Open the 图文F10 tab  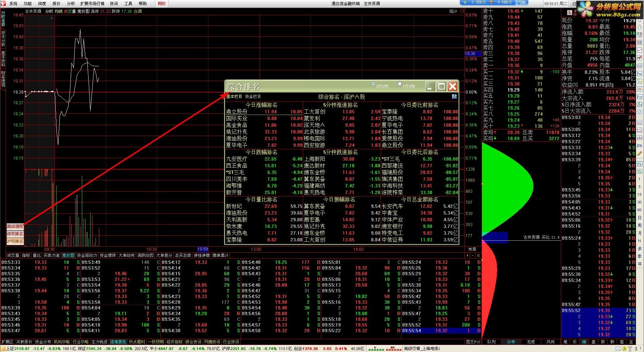pos(473,342)
